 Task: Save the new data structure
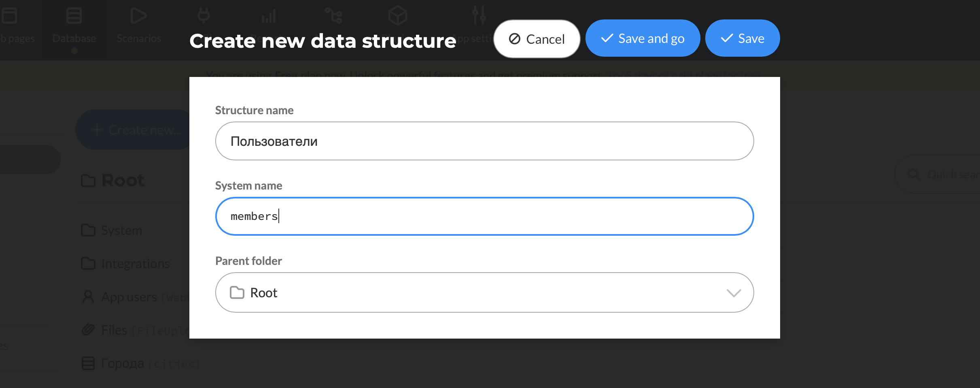coord(742,38)
